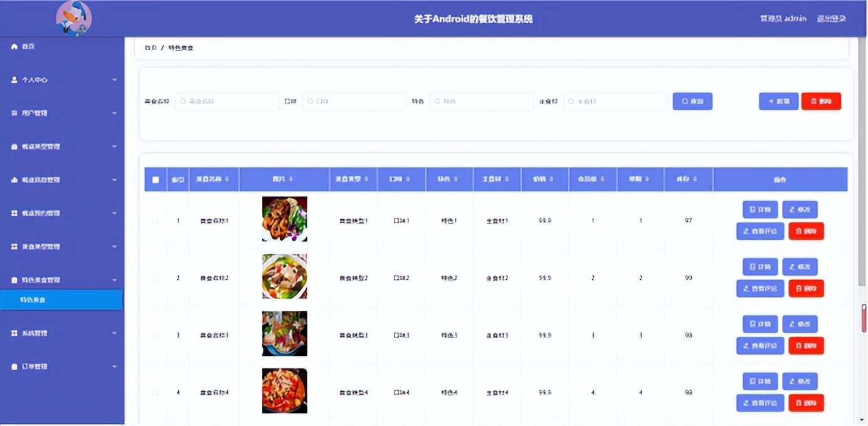Click the 美食类型管理 icon in sidebar

pyautogui.click(x=14, y=246)
